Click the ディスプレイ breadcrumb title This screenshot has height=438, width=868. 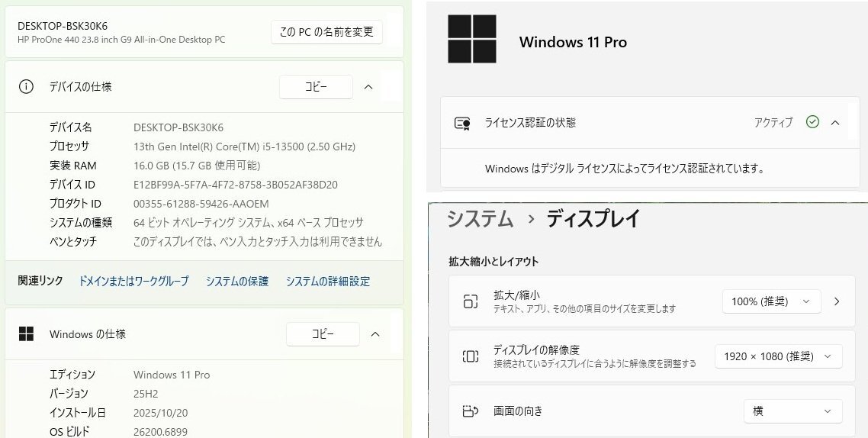593,219
